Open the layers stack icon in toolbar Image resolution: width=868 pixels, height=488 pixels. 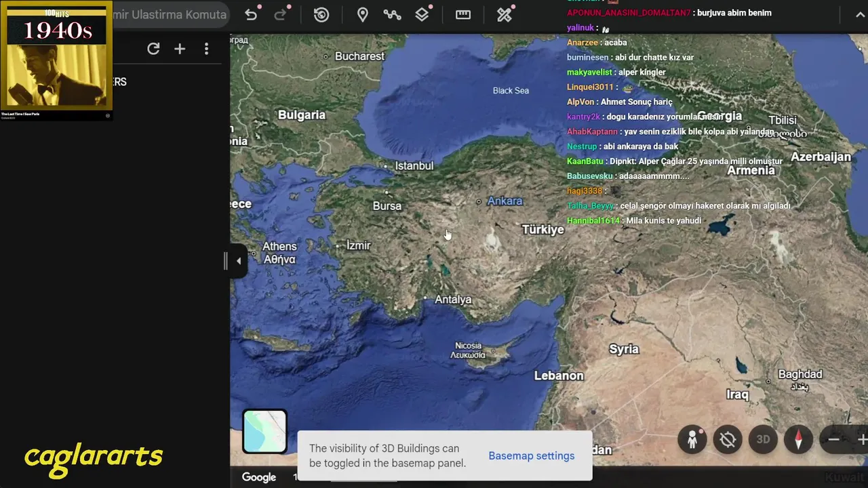coord(422,14)
